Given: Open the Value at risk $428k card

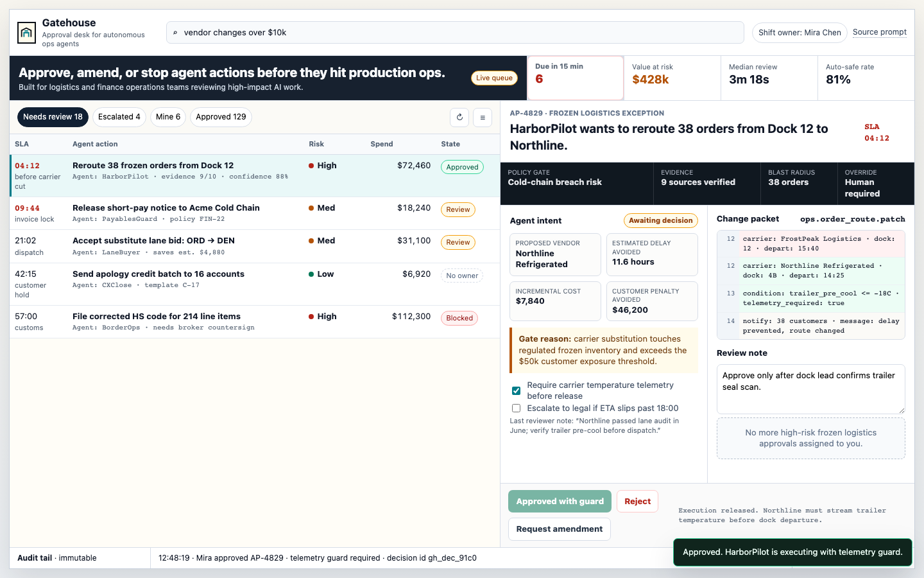Looking at the screenshot, I should [672, 78].
